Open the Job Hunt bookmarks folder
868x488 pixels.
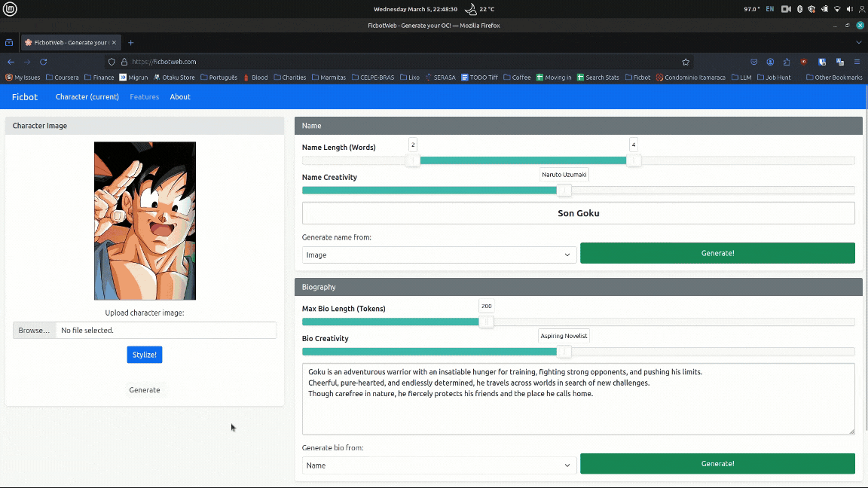coord(774,78)
